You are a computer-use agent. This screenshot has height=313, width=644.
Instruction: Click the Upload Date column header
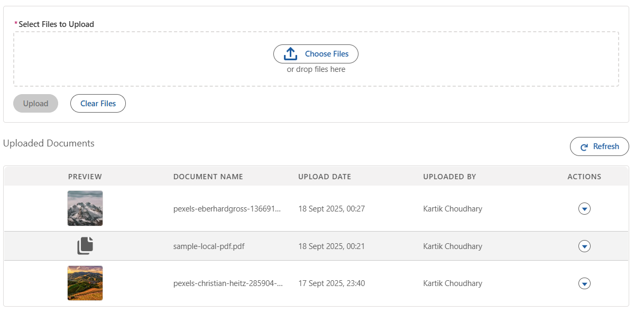tap(325, 177)
